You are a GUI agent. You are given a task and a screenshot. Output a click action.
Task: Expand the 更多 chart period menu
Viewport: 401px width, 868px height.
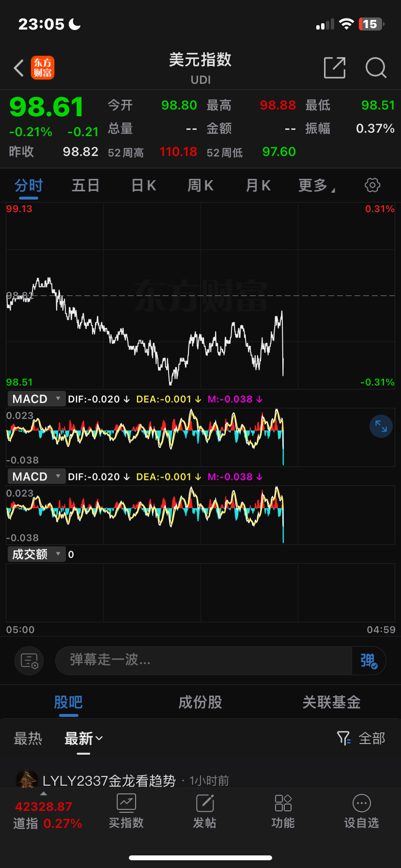coord(316,186)
